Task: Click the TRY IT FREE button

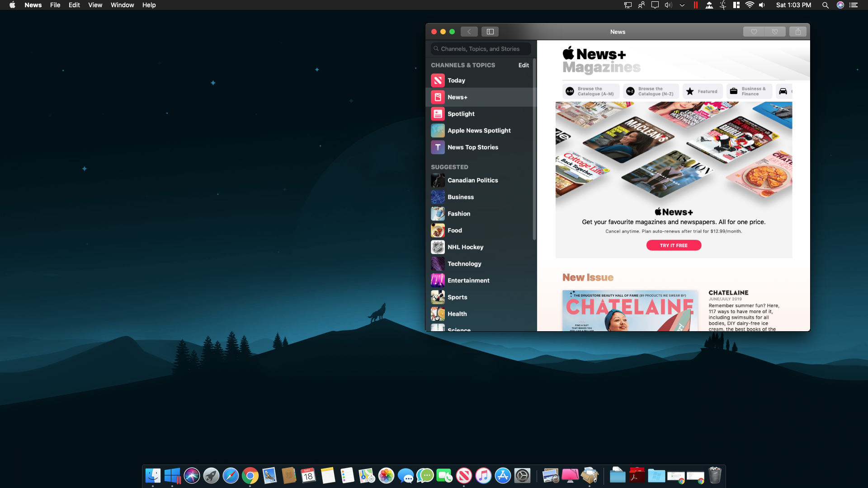Action: point(674,245)
